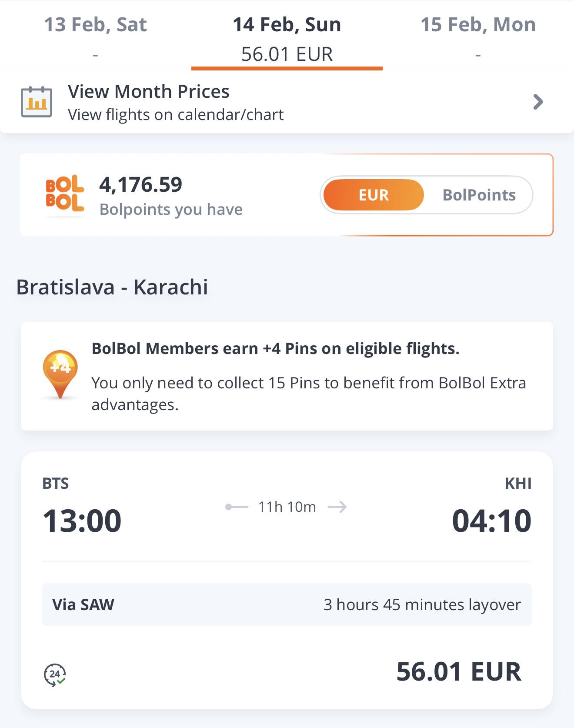Tap the flight direction arrow icon

[337, 507]
